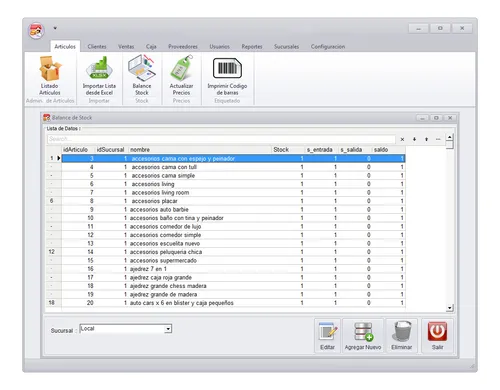Screen dimensions: 500x390
Task: Minimize the Balance de Stock window
Action: (x=422, y=118)
